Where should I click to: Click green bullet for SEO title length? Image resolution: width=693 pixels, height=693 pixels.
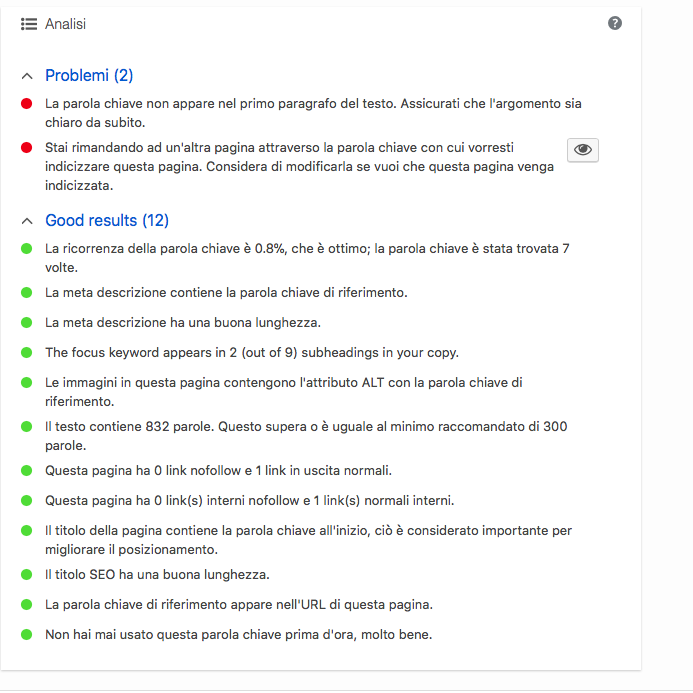pyautogui.click(x=27, y=575)
